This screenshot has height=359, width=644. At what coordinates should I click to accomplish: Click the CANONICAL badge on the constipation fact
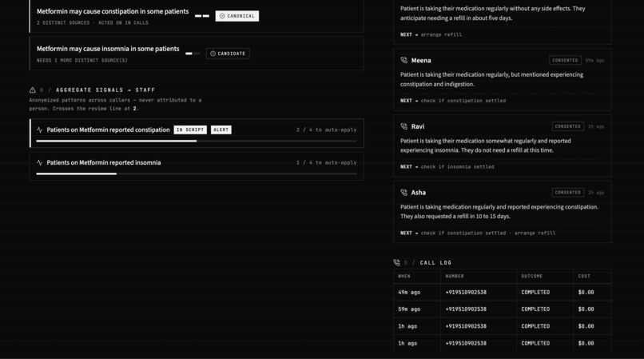click(x=237, y=16)
